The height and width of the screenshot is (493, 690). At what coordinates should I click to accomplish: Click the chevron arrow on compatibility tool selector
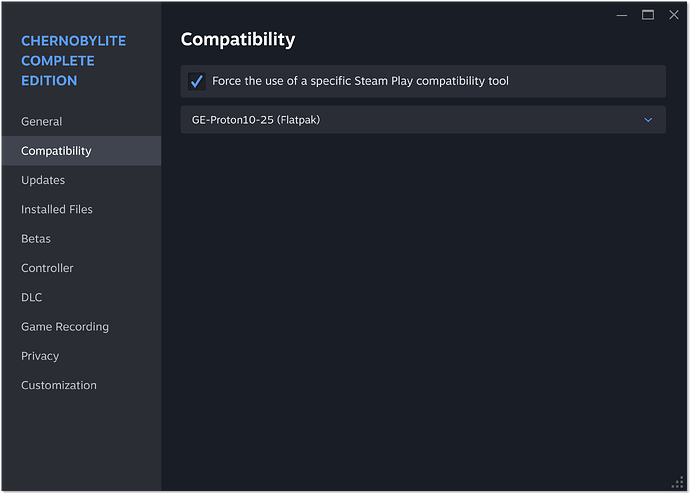click(648, 120)
